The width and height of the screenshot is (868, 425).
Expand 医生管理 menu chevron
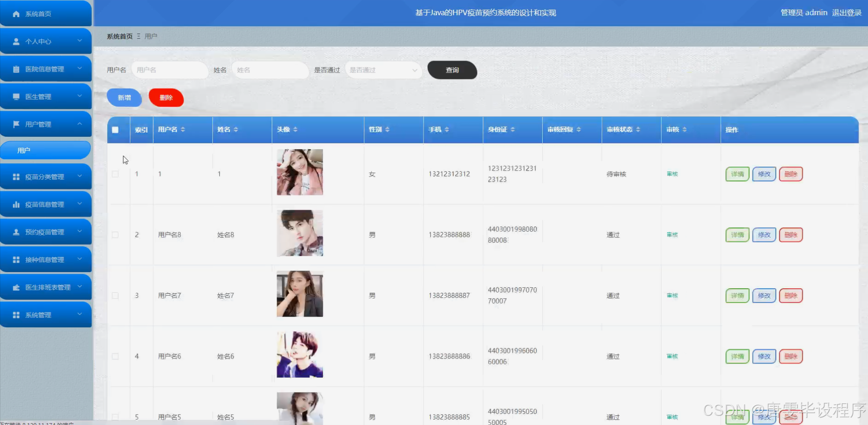tap(80, 96)
